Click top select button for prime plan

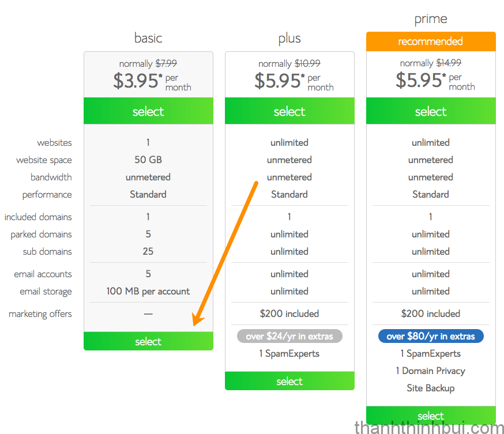pos(431,111)
